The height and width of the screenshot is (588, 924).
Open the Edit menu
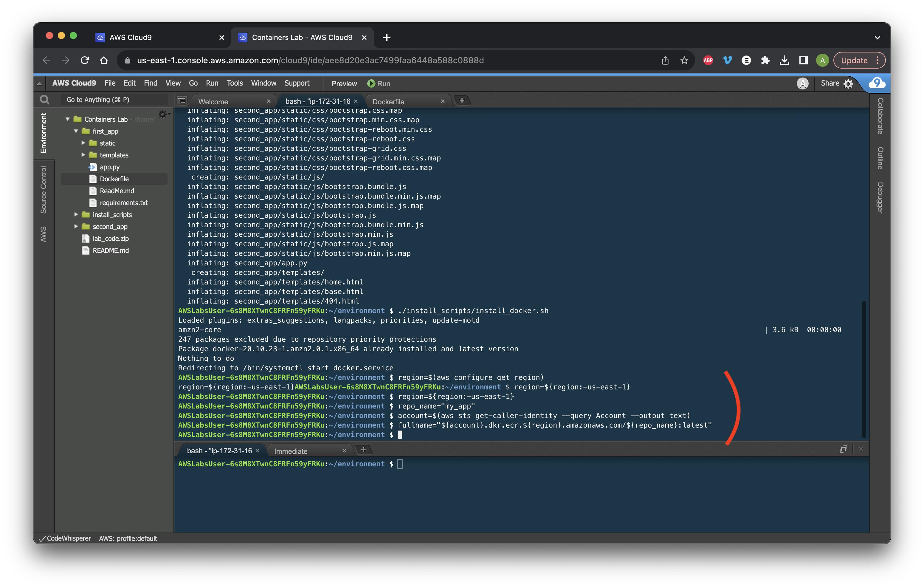pos(129,83)
